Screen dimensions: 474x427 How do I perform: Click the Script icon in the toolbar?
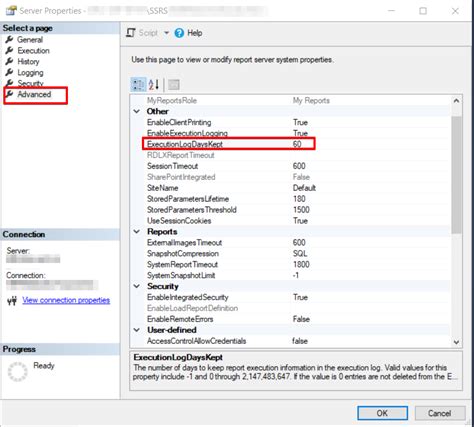[x=131, y=33]
